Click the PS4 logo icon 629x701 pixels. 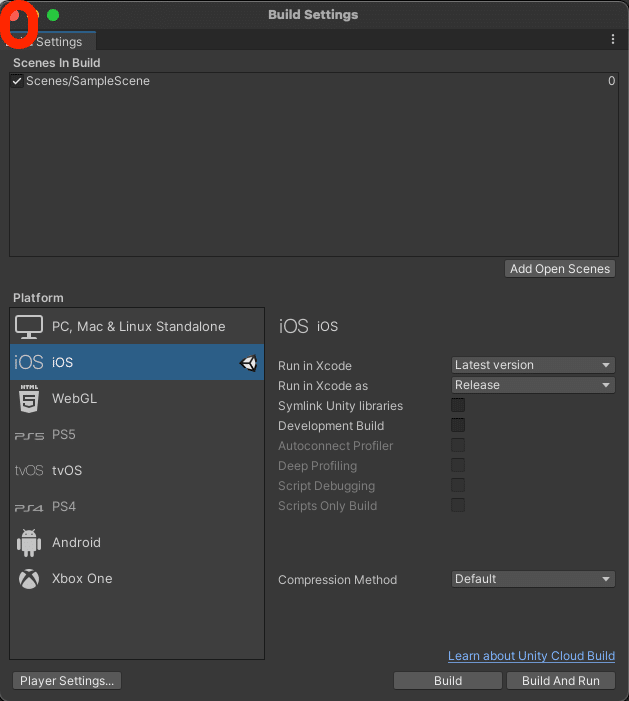[29, 508]
